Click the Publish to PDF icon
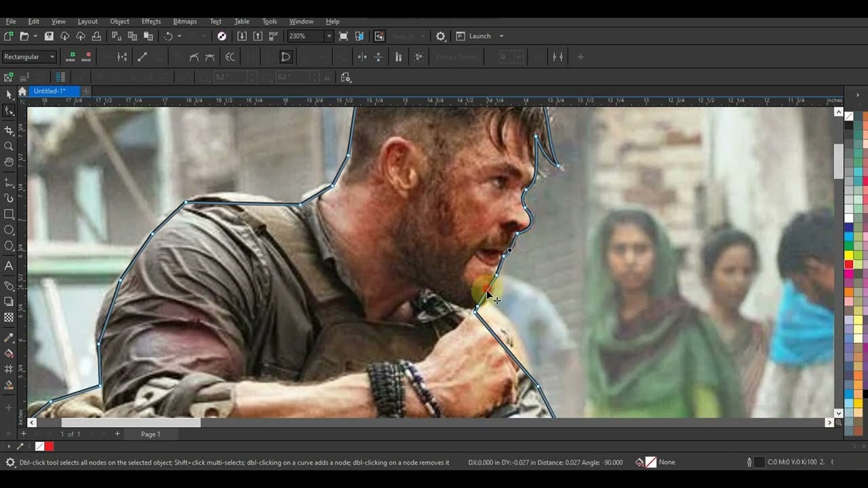 (274, 36)
